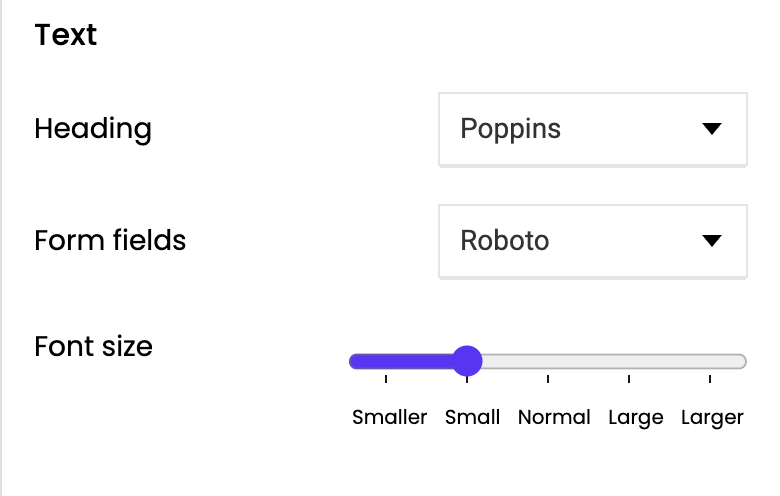The width and height of the screenshot is (780, 496).
Task: Select the Smaller font size label
Action: pos(390,417)
